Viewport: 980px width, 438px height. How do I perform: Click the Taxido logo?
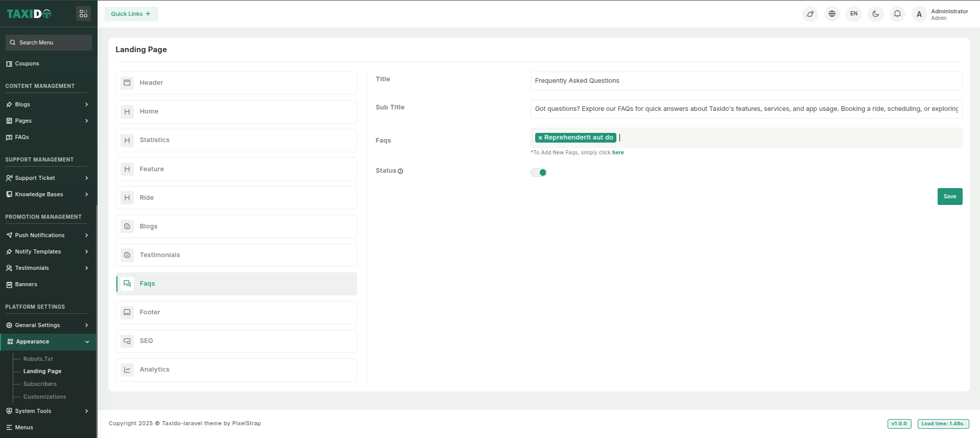(29, 14)
